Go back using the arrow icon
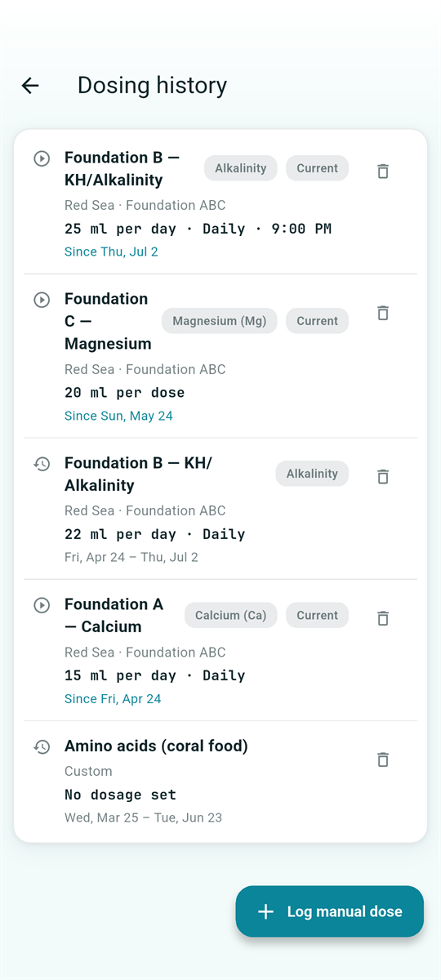Image resolution: width=441 pixels, height=980 pixels. click(x=30, y=85)
